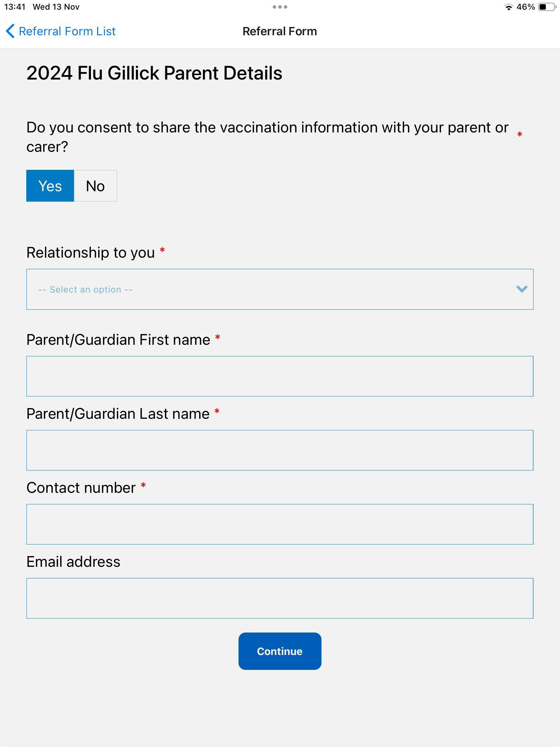Focus the Parent/Guardian First name field

point(280,376)
